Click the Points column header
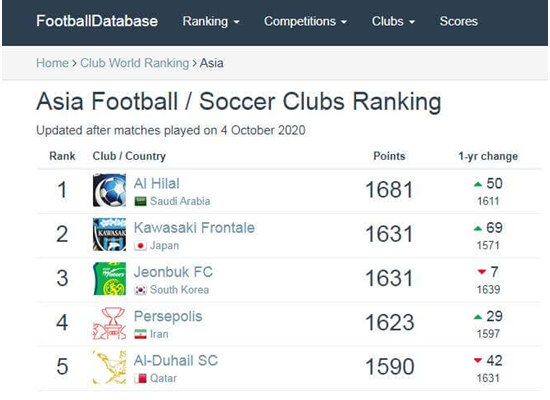 pyautogui.click(x=389, y=156)
